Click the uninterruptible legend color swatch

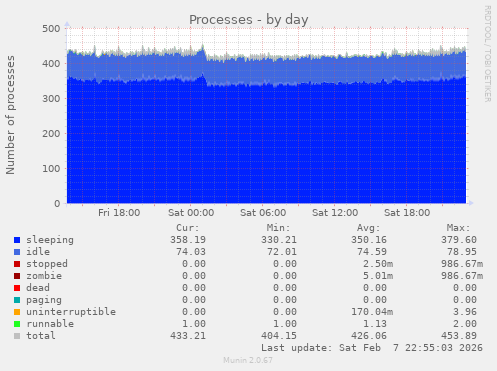17,312
